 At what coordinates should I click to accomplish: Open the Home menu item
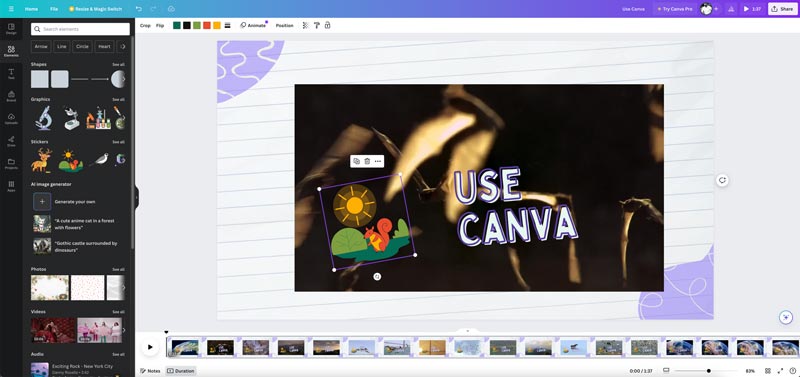(31, 9)
